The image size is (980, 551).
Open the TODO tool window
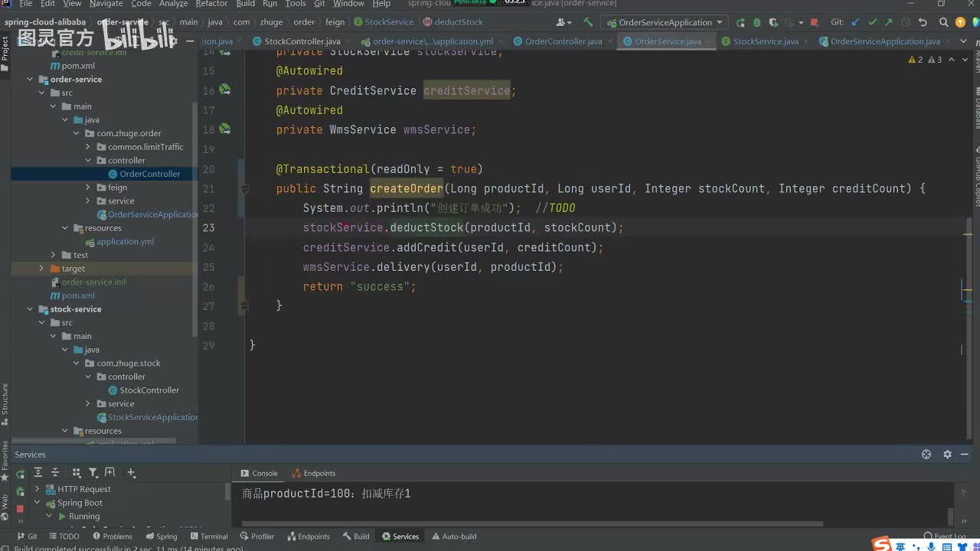click(64, 536)
